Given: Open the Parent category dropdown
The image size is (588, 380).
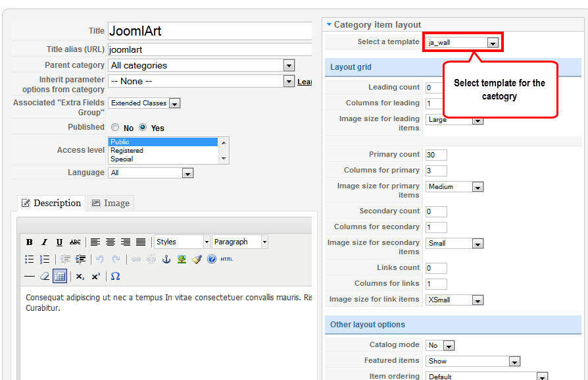Looking at the screenshot, I should tap(201, 65).
